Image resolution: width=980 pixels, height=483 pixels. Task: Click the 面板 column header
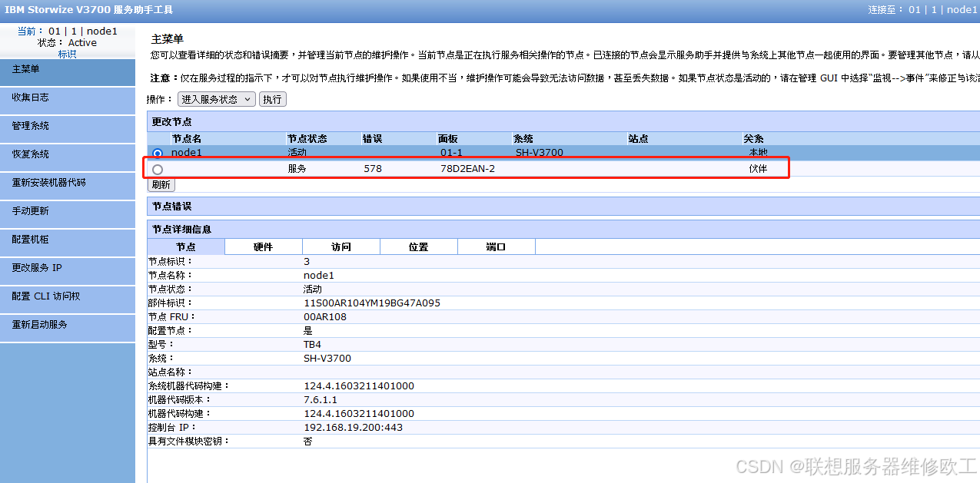coord(448,139)
